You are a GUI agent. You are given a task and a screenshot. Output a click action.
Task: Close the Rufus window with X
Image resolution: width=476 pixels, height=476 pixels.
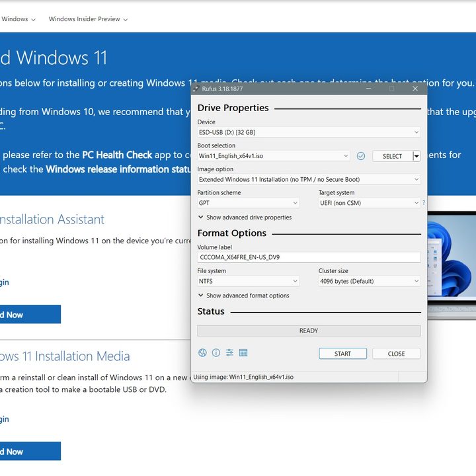[x=415, y=89]
